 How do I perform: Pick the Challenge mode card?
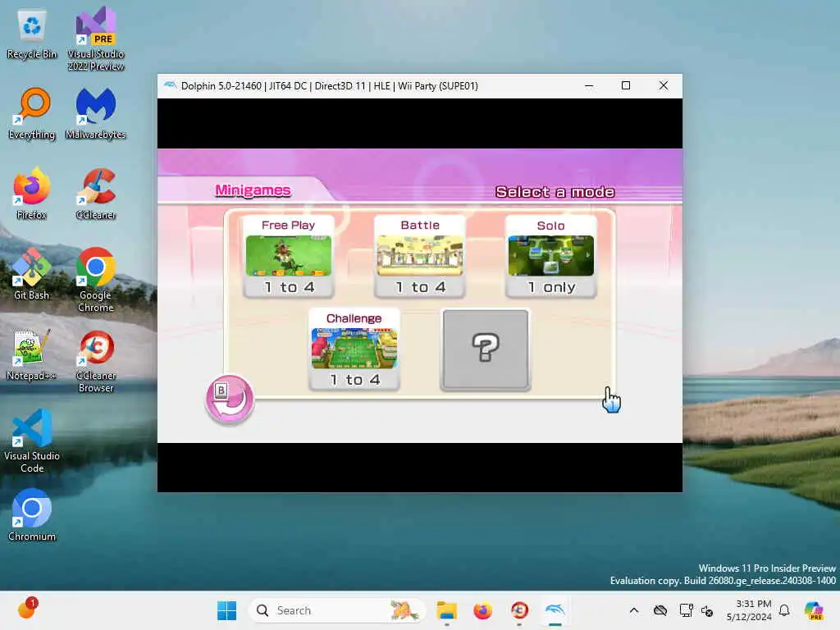[x=354, y=349]
